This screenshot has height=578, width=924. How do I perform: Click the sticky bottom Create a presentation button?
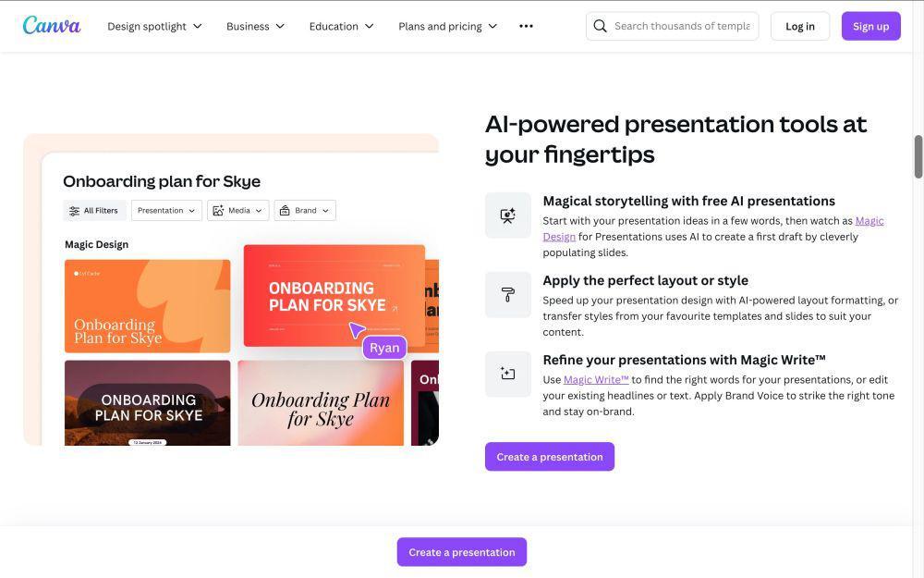pos(461,552)
